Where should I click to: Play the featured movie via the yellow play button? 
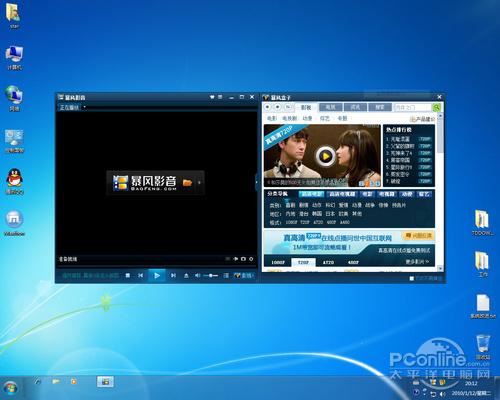click(326, 156)
